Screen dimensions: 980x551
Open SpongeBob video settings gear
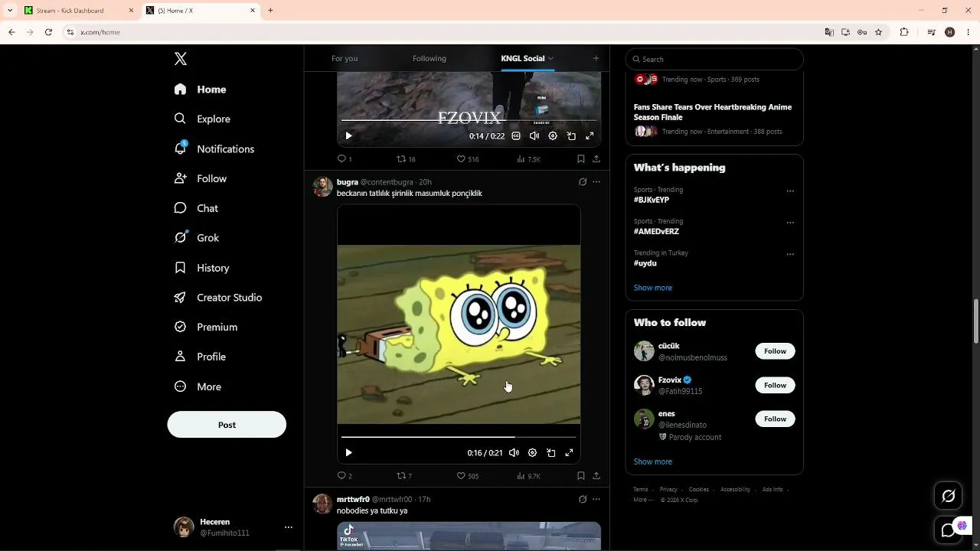click(x=532, y=453)
